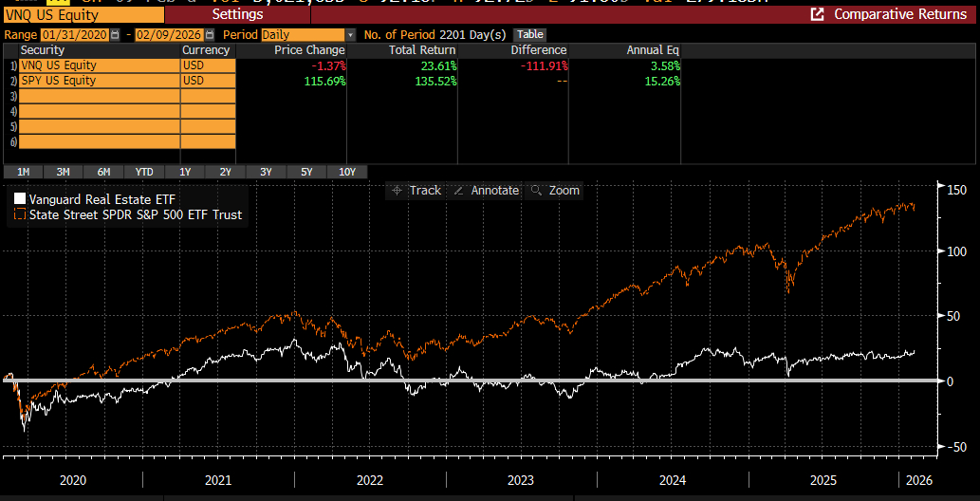The width and height of the screenshot is (980, 501).
Task: Click the empty security row 3 field
Action: click(x=99, y=96)
